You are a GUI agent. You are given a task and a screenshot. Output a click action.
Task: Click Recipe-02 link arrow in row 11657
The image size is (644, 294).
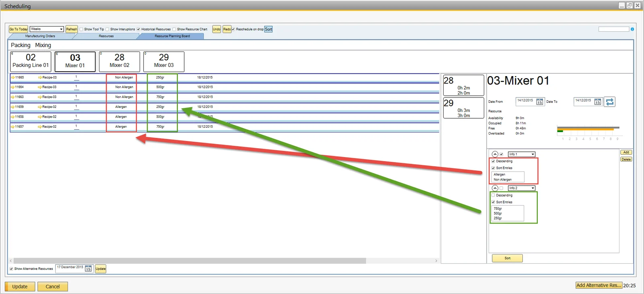click(40, 126)
